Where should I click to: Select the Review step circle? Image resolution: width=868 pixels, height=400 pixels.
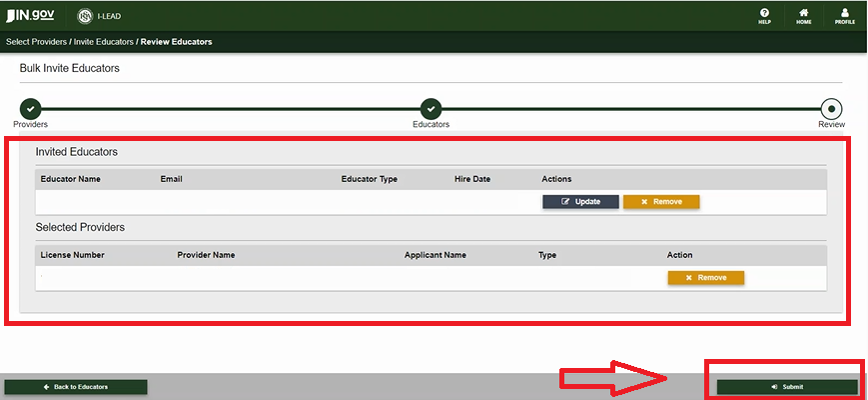831,108
